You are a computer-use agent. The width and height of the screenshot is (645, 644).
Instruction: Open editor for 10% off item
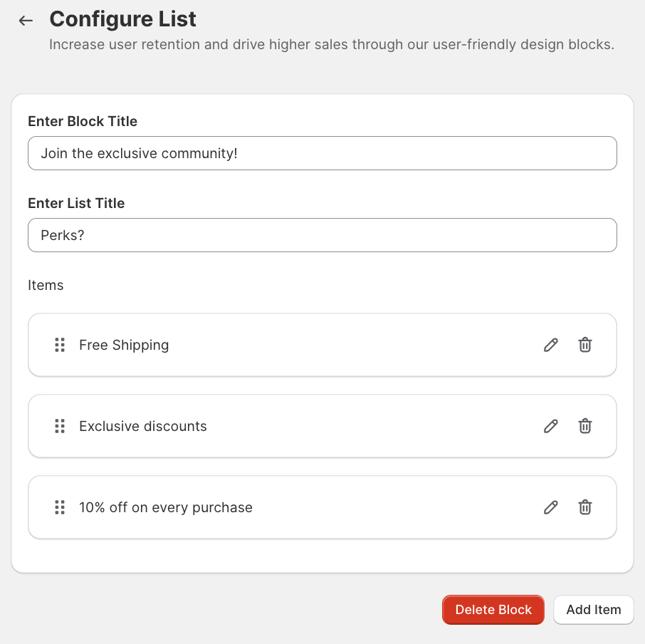click(550, 507)
